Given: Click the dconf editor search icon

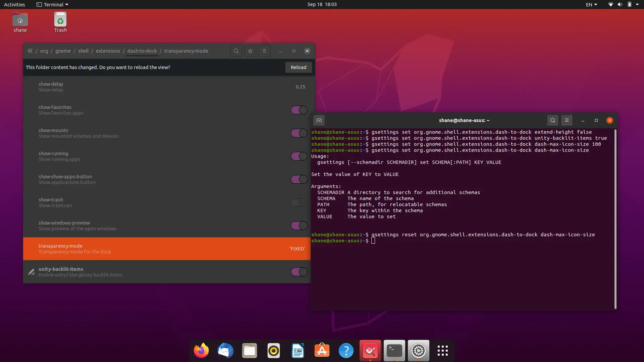Looking at the screenshot, I should click(x=236, y=51).
